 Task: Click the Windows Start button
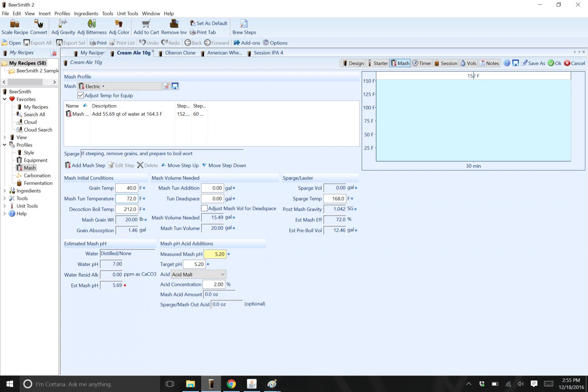[x=10, y=384]
